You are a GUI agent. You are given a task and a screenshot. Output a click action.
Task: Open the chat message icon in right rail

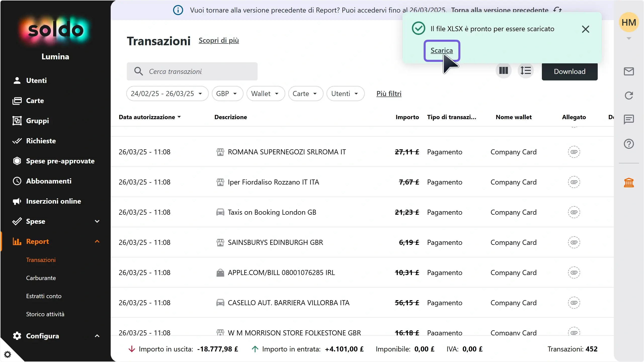pyautogui.click(x=629, y=119)
